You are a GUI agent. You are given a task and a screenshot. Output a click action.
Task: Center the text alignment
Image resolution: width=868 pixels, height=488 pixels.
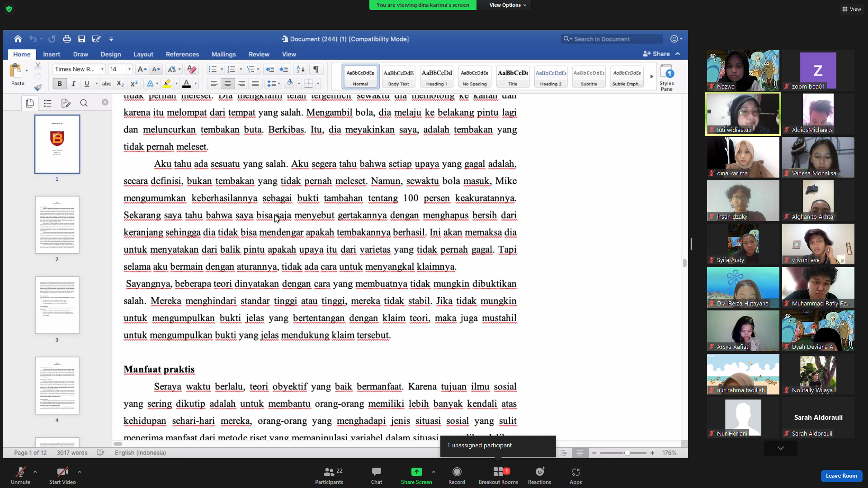[228, 84]
